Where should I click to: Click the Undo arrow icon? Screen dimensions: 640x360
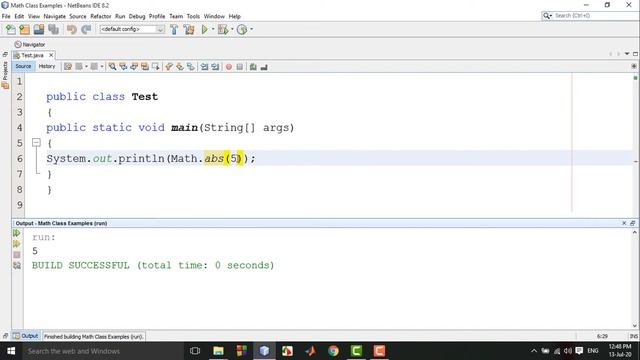coord(72,29)
